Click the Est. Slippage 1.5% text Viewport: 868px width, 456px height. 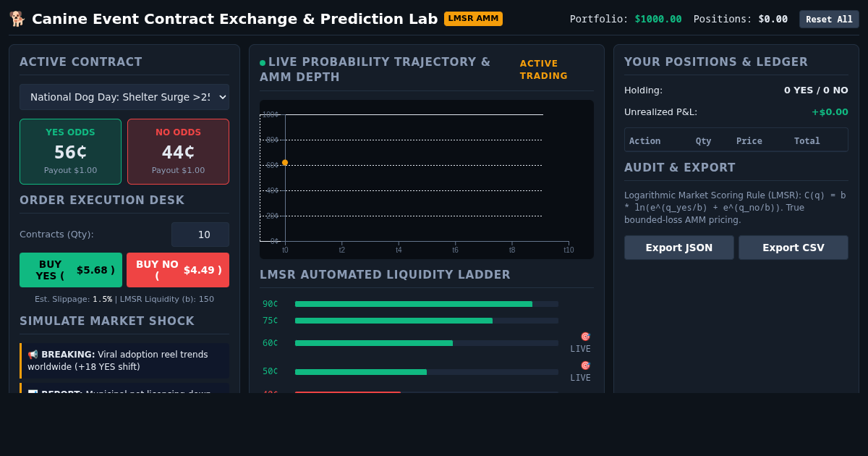pos(74,299)
